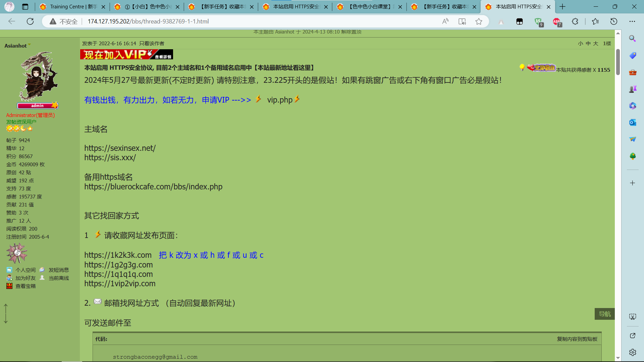Add page to favorites star

[x=479, y=21]
